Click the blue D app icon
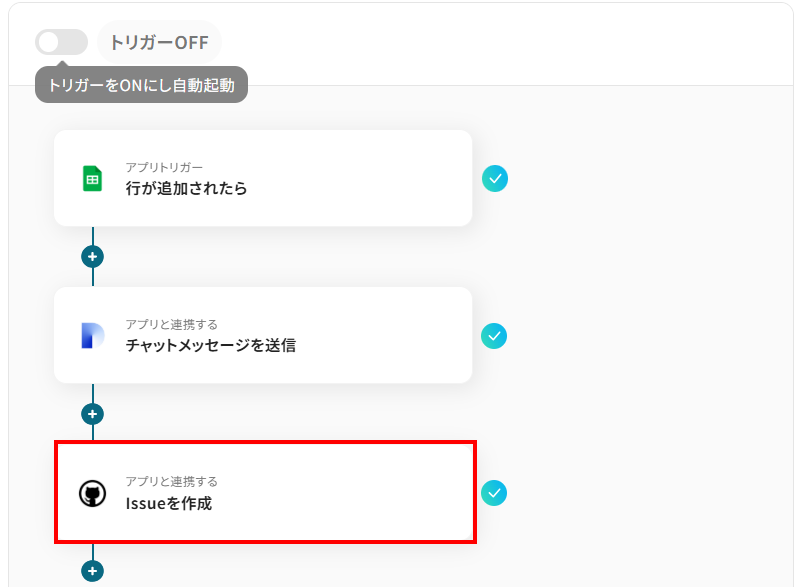The height and width of the screenshot is (587, 801). (92, 336)
